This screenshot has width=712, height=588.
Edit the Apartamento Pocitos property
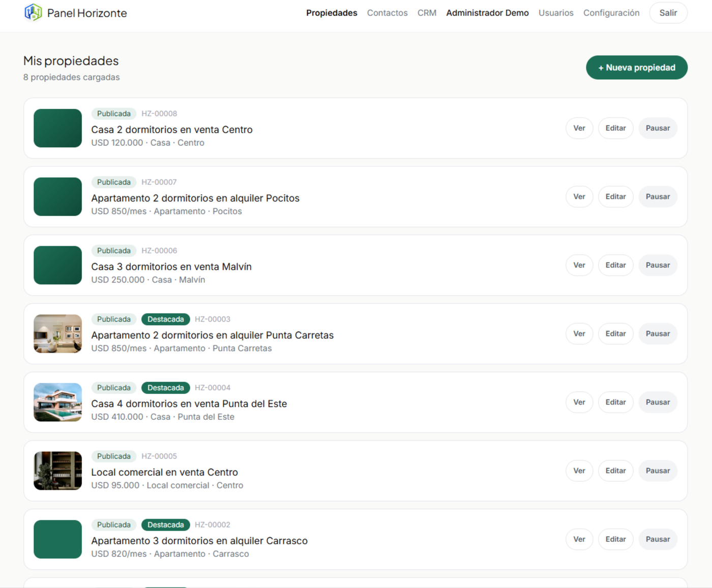pos(615,197)
